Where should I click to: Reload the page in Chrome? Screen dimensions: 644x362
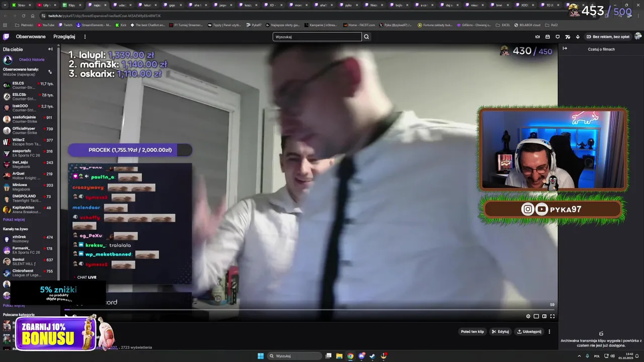tap(23, 16)
